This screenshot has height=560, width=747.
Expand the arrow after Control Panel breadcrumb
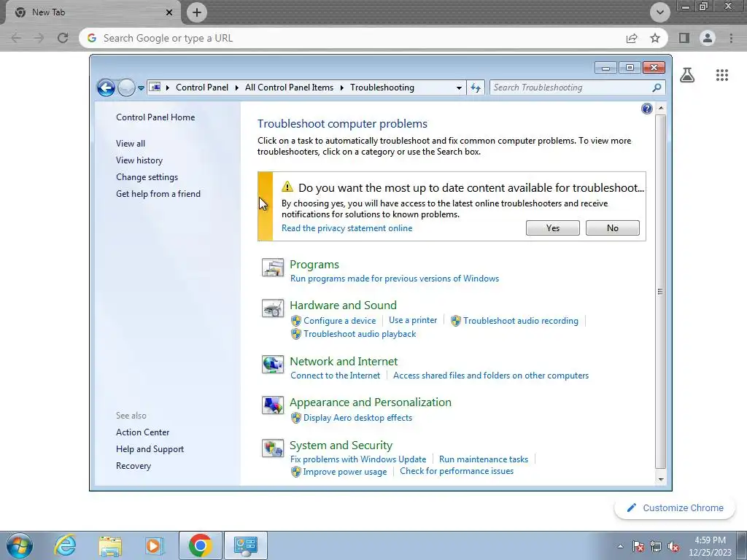coord(237,87)
